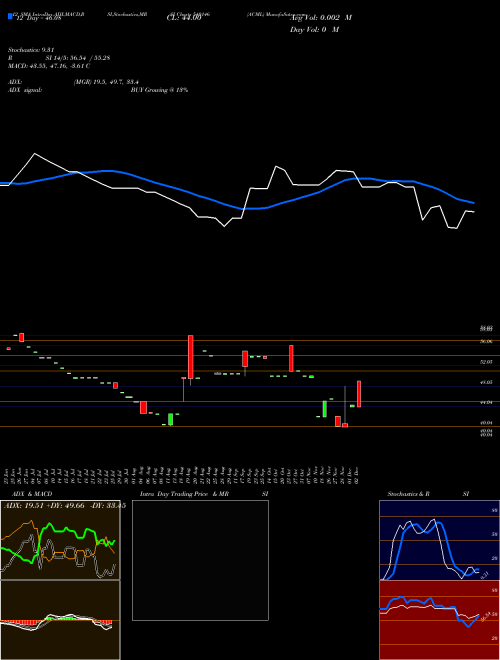Click the 'BUY Growing @ 18%' signal text
The height and width of the screenshot is (660, 500).
tap(159, 90)
